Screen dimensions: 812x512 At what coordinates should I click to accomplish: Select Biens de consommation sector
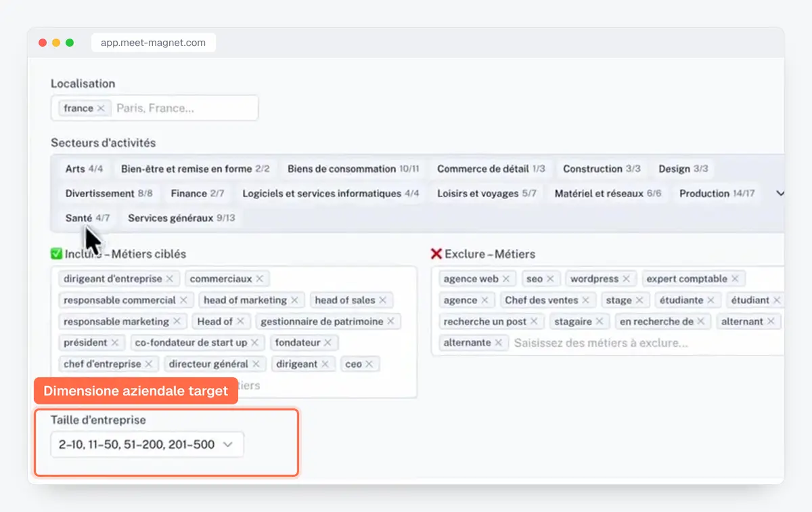click(x=353, y=169)
